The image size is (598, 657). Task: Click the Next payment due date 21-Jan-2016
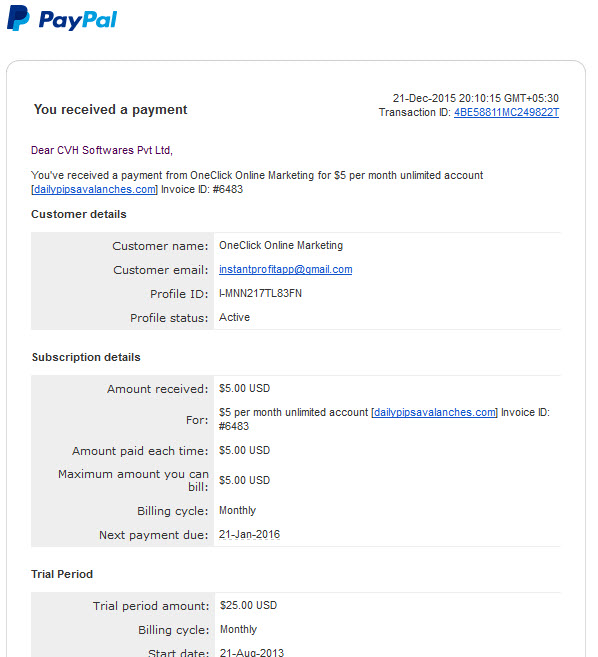click(249, 535)
